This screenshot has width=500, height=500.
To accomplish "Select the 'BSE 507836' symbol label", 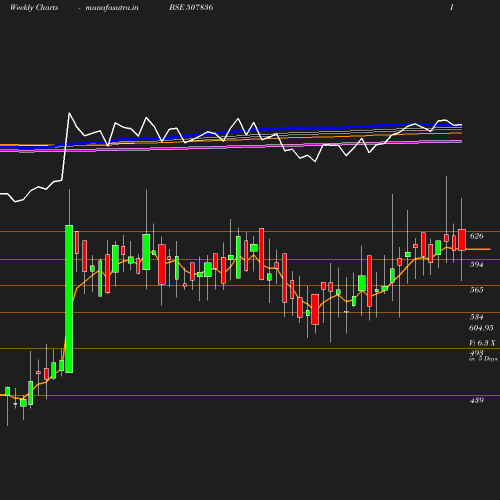I will coord(191,7).
